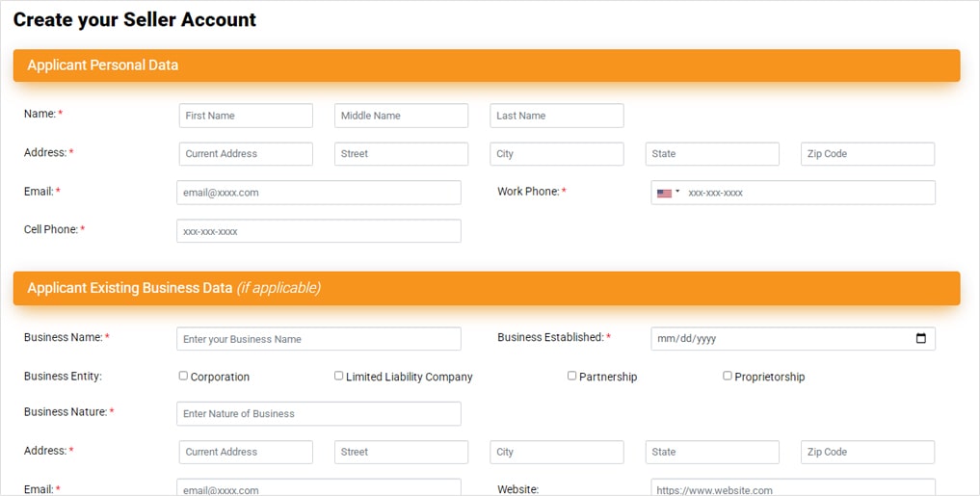Click the Email field in Personal Data section

coord(318,193)
